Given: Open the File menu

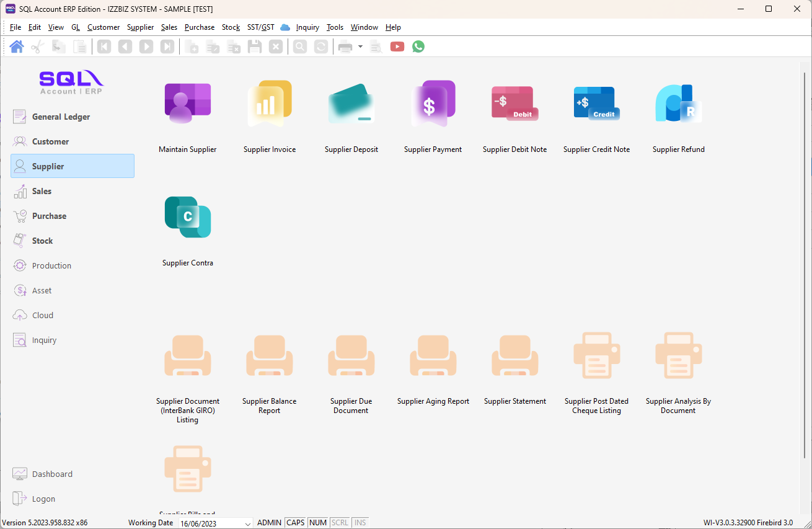Looking at the screenshot, I should [15, 27].
